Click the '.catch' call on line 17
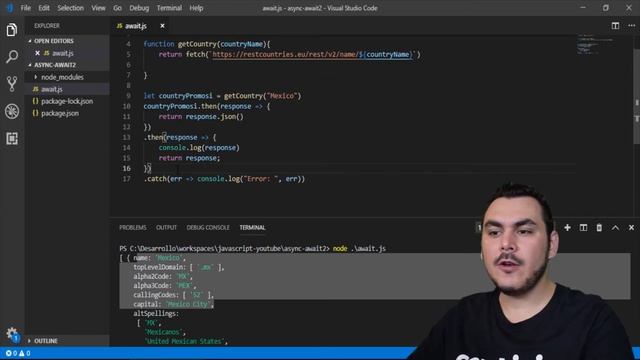The width and height of the screenshot is (640, 360). (x=155, y=179)
